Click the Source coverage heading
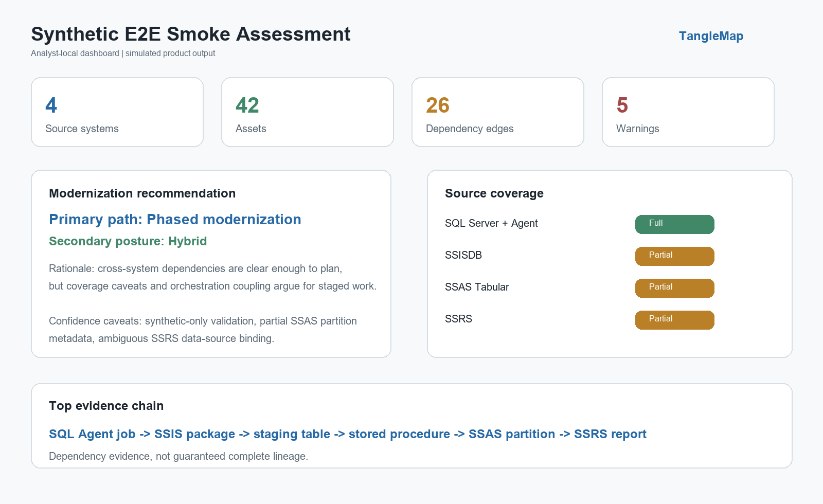 494,193
